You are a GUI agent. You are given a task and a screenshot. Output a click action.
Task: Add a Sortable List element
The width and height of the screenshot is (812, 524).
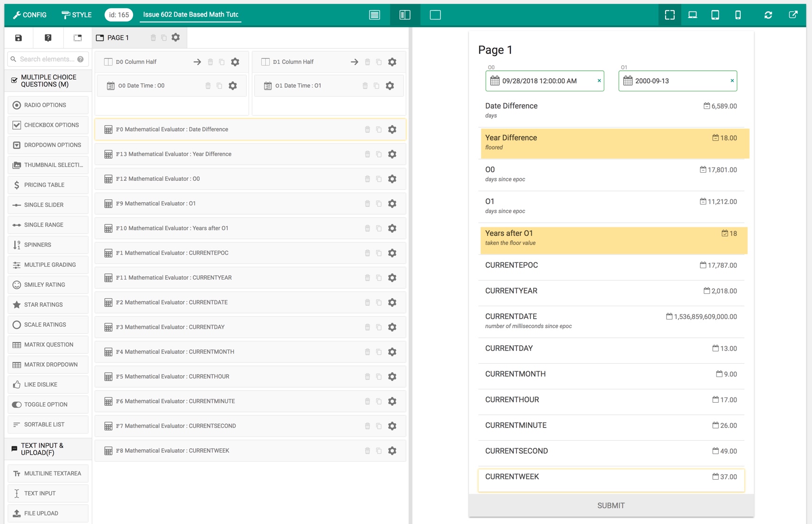pos(48,425)
